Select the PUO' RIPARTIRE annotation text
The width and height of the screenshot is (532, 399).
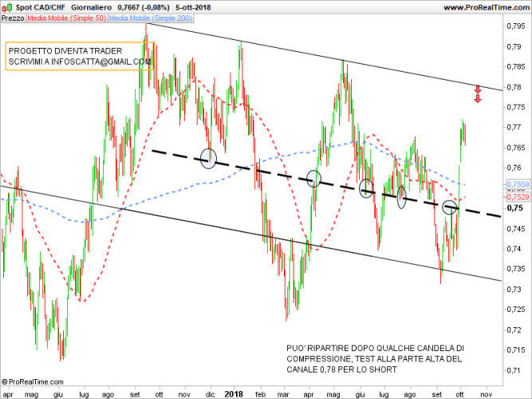(375, 358)
